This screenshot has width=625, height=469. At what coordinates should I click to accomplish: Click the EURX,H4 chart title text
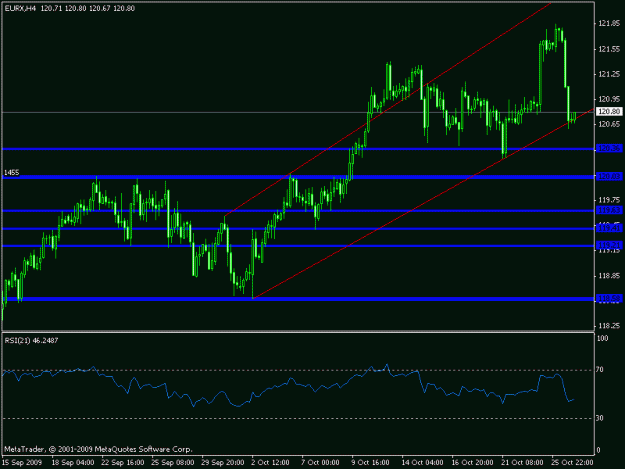coord(20,8)
